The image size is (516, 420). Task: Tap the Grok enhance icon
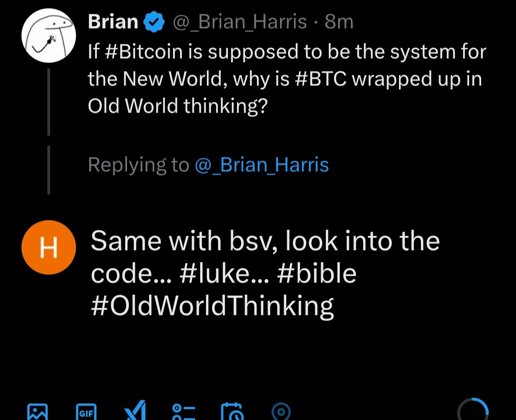pyautogui.click(x=135, y=411)
